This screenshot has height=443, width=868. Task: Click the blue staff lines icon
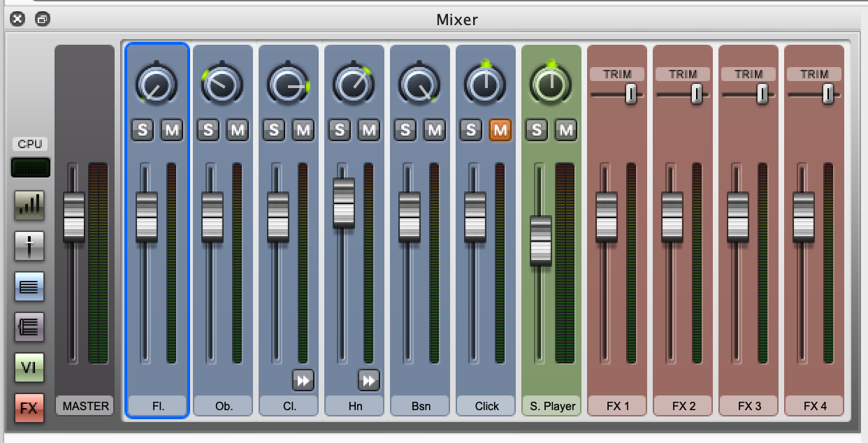point(29,286)
